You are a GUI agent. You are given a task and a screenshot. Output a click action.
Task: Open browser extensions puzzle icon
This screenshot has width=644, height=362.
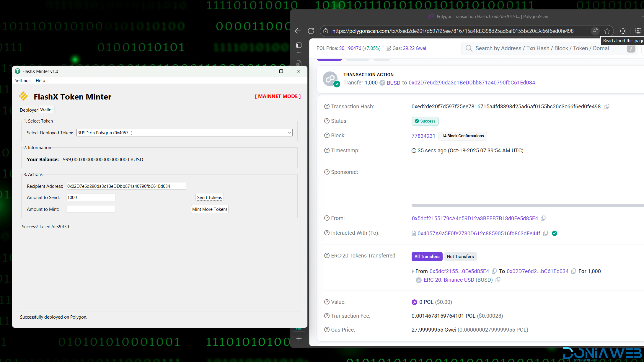[623, 31]
